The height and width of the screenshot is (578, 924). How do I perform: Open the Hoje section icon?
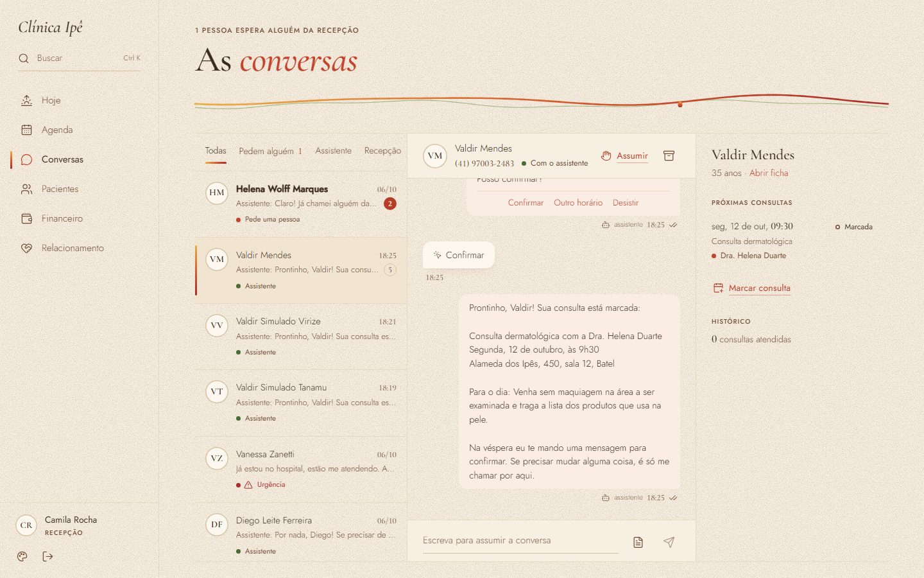(x=26, y=100)
